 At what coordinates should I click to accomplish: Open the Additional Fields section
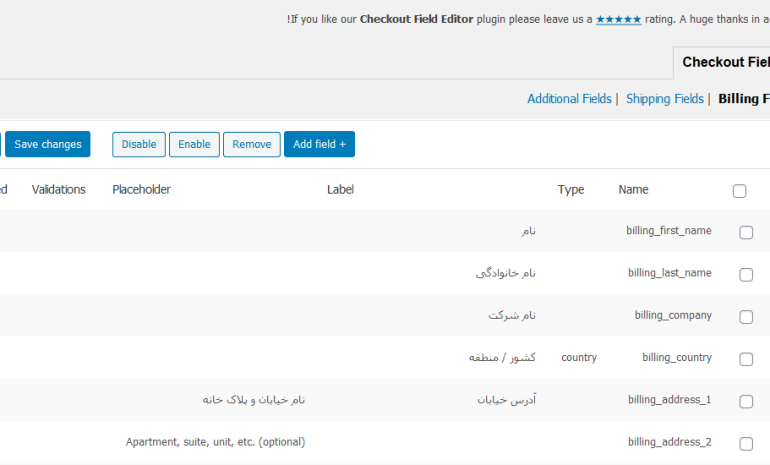569,99
